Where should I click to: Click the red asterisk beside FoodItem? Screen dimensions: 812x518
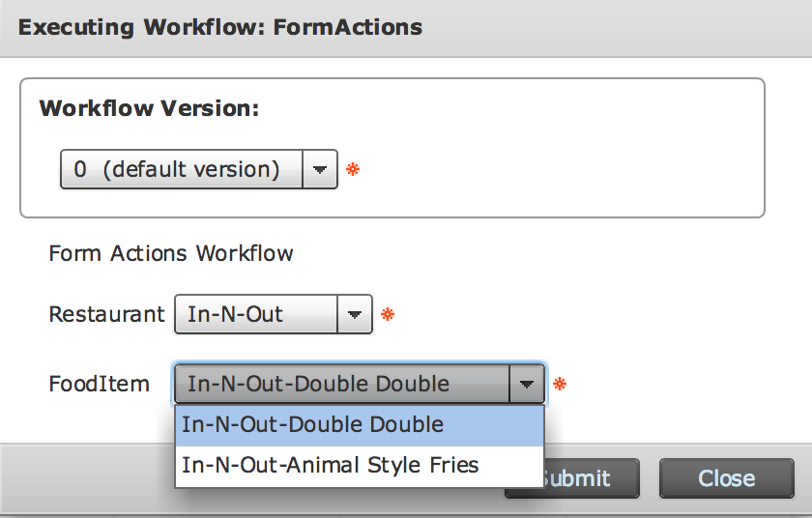(x=560, y=384)
